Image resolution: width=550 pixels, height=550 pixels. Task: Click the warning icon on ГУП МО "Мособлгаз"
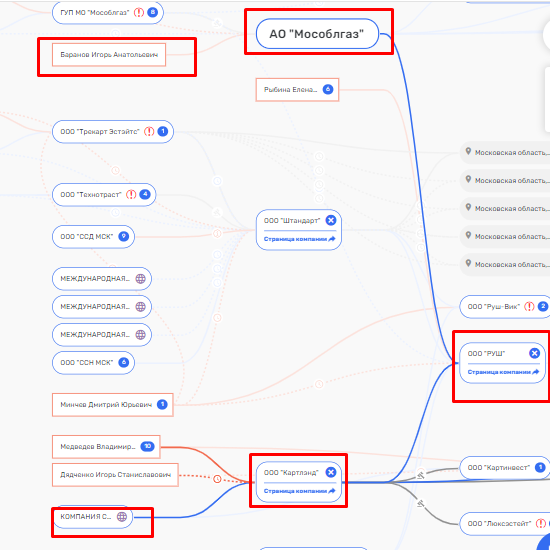click(139, 13)
